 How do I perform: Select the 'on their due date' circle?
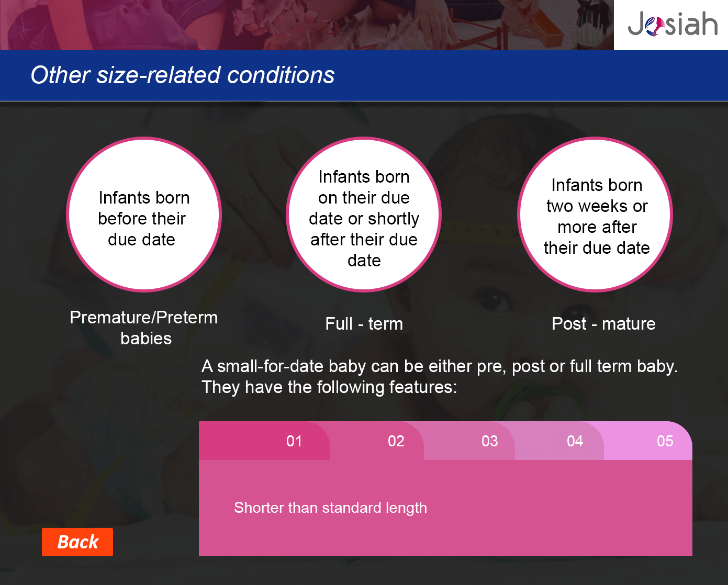tap(364, 215)
